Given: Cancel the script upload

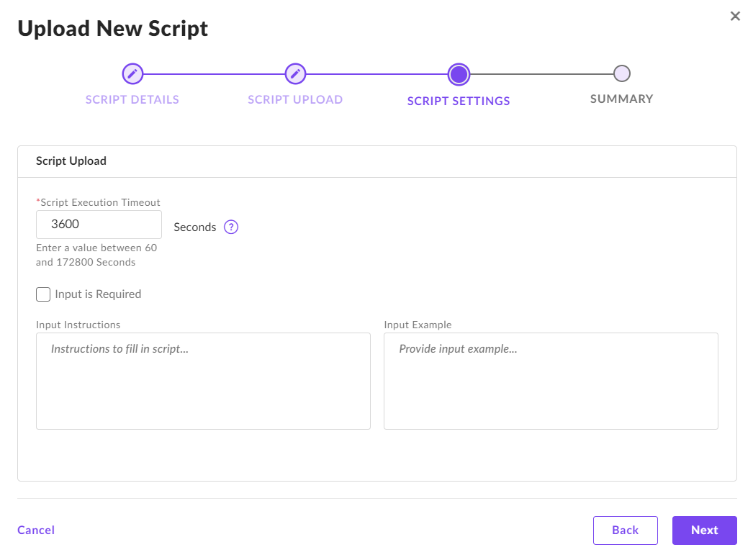Looking at the screenshot, I should pyautogui.click(x=36, y=530).
